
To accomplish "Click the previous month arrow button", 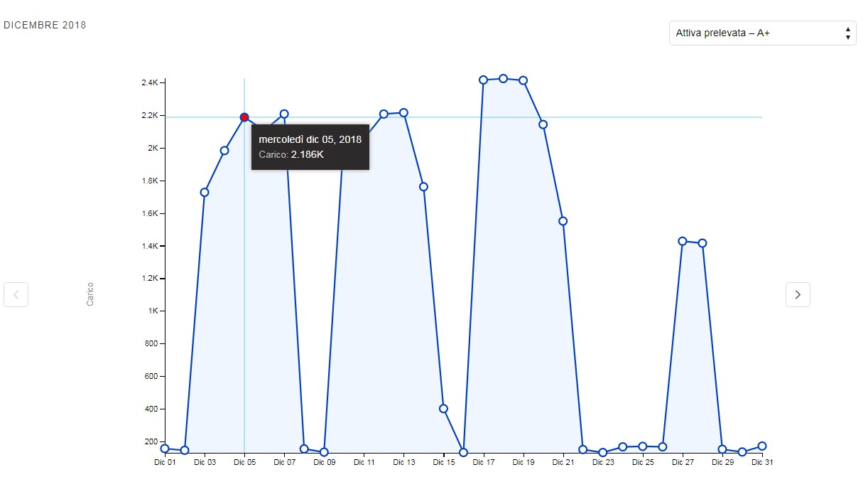I will tap(16, 294).
